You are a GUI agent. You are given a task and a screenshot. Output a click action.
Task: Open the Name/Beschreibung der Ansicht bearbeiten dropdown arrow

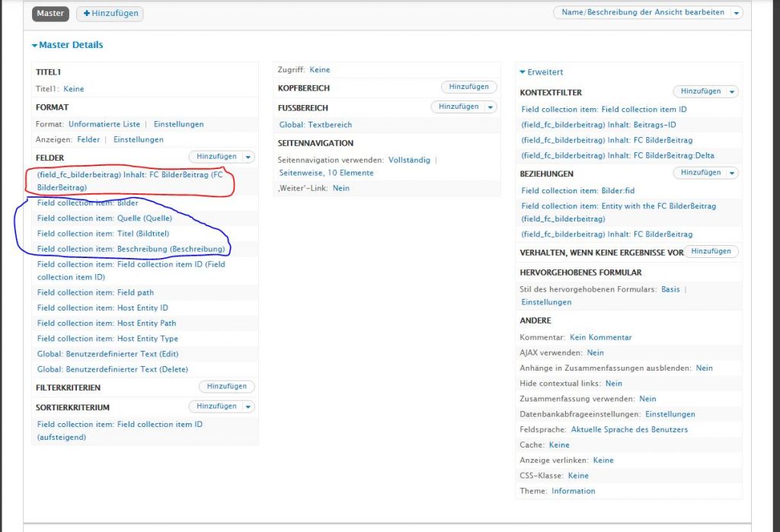(x=736, y=13)
